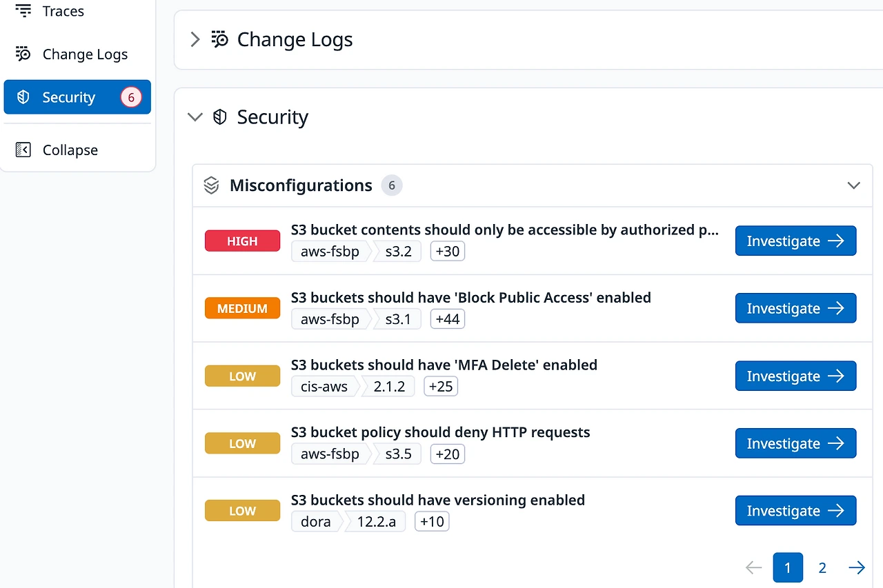Viewport: 883px width, 588px height.
Task: Click the red 6 badge on the Security nav item
Action: click(x=131, y=97)
